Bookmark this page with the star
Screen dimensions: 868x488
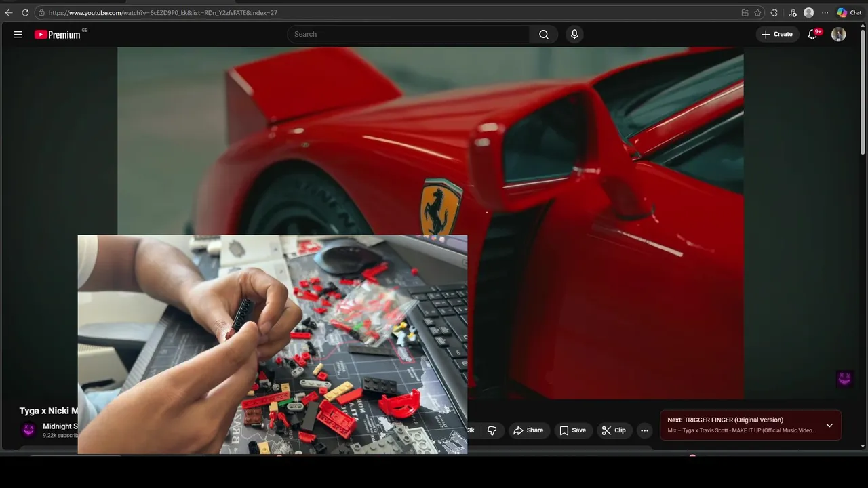[758, 13]
